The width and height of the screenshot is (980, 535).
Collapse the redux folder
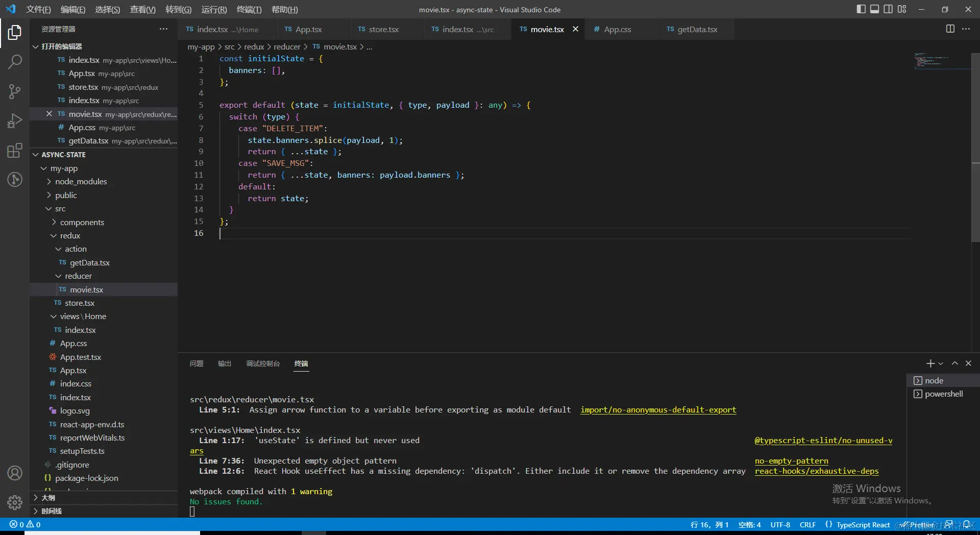coord(70,236)
